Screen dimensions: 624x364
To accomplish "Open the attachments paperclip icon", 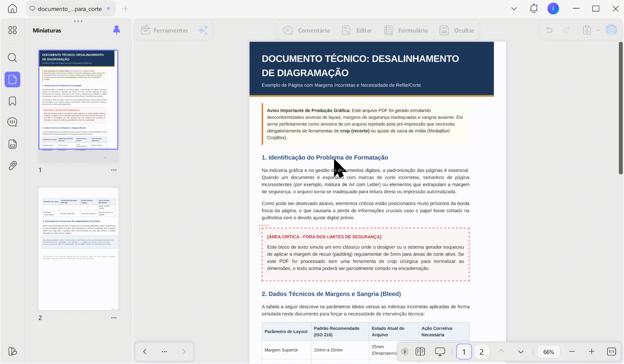I will (x=12, y=165).
